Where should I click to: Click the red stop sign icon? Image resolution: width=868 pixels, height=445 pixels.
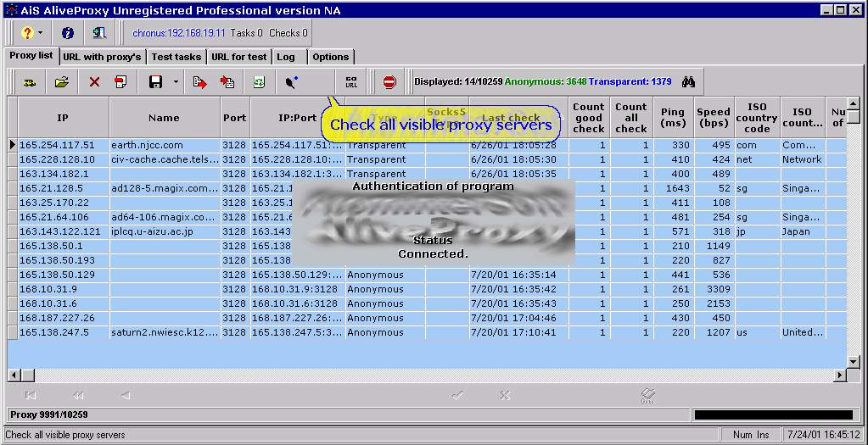pos(389,82)
